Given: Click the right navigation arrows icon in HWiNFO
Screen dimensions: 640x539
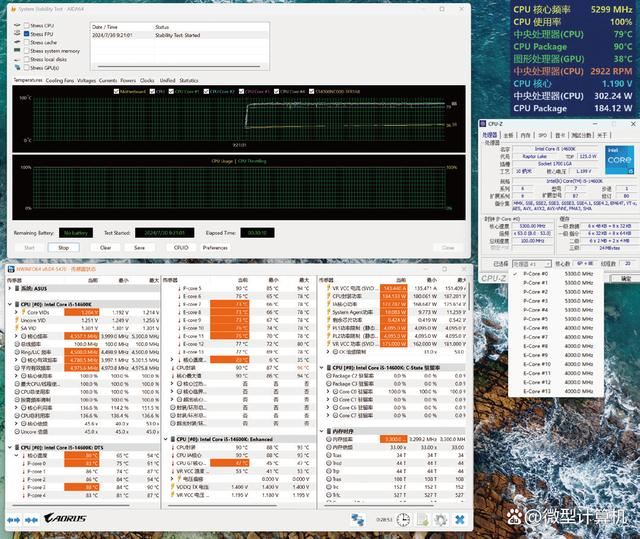Looking at the screenshot, I should pyautogui.click(x=33, y=520).
